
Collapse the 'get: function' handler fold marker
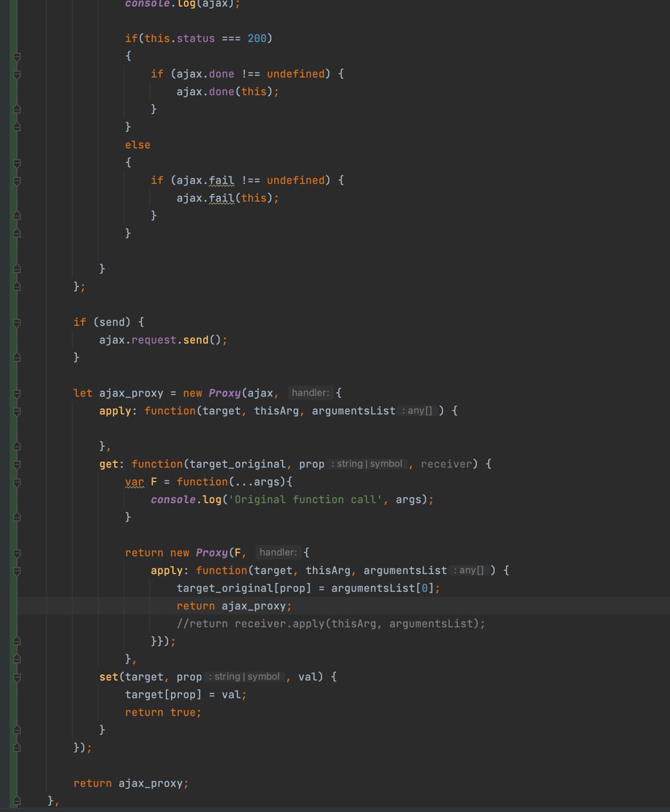(17, 464)
